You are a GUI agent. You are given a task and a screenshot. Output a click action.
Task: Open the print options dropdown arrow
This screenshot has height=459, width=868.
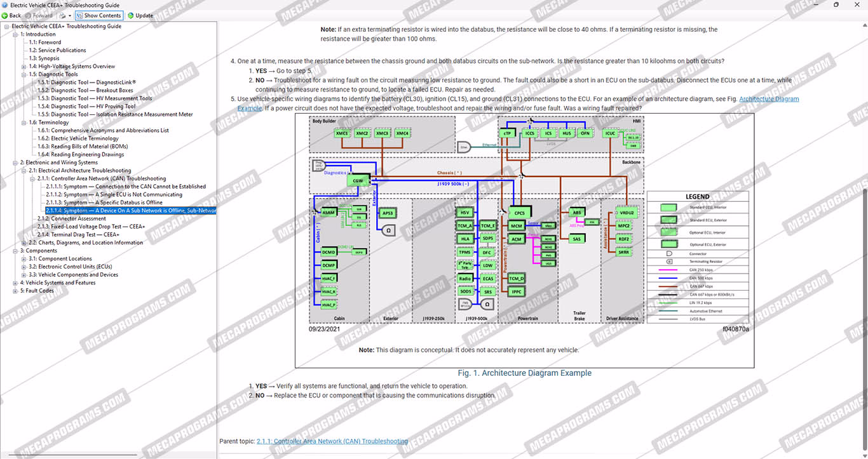click(x=69, y=15)
